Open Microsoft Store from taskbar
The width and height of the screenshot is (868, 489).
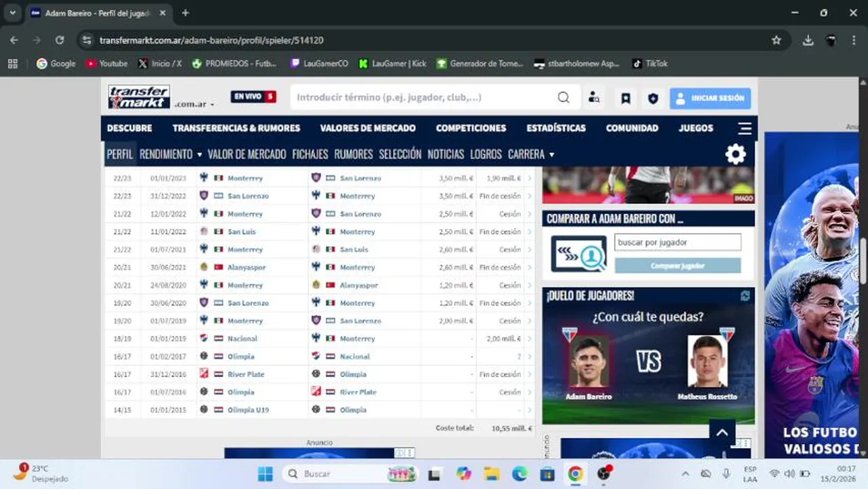[547, 473]
